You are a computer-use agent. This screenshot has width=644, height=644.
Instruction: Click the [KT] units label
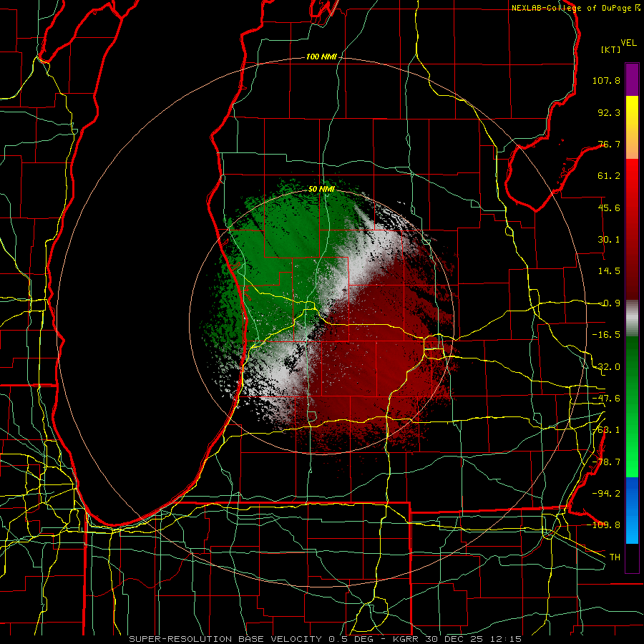click(610, 49)
